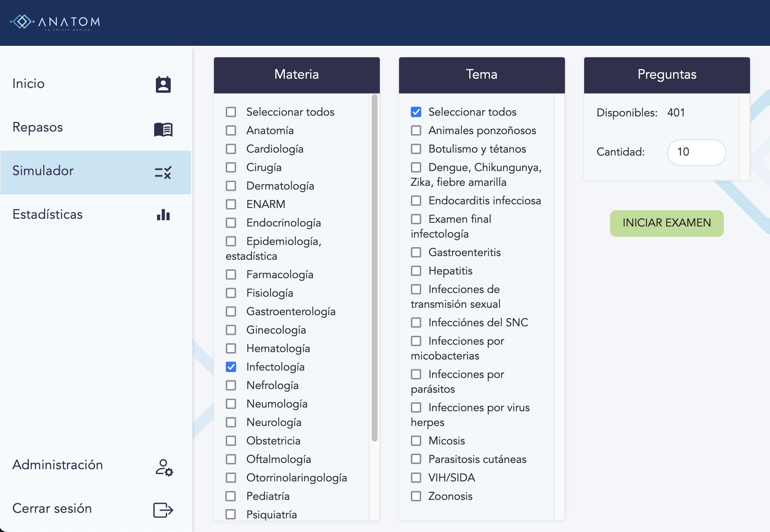Image resolution: width=770 pixels, height=532 pixels.
Task: Uncheck the Infectología checkbox
Action: 231,367
